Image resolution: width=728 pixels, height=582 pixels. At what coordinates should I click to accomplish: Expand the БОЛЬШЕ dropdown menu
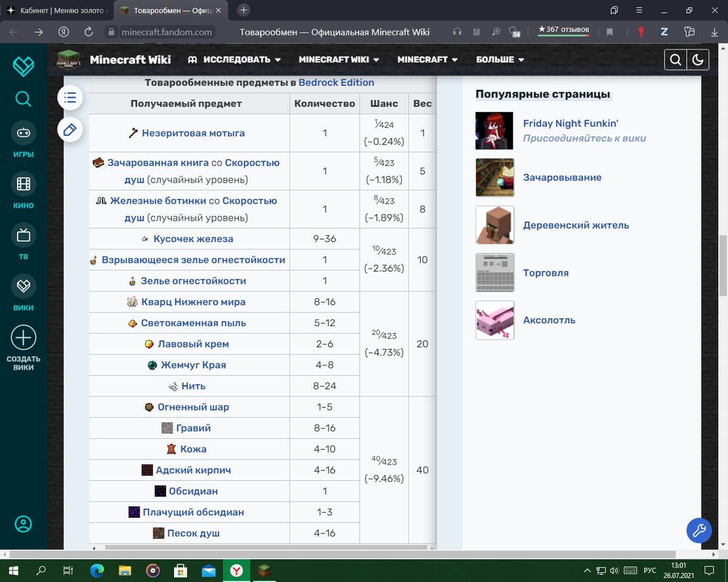[x=500, y=59]
